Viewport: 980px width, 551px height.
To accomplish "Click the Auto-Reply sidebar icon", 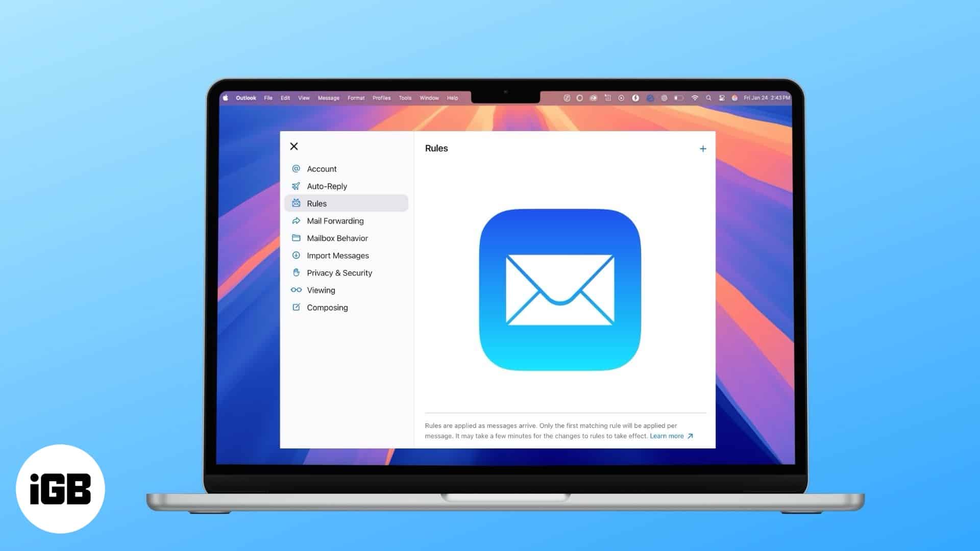I will click(296, 186).
